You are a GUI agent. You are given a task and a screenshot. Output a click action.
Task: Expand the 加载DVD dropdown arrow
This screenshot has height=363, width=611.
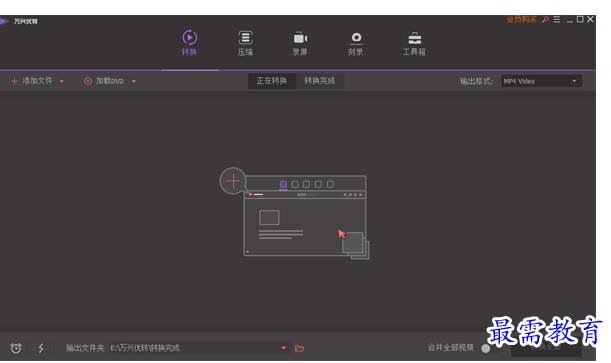[134, 81]
